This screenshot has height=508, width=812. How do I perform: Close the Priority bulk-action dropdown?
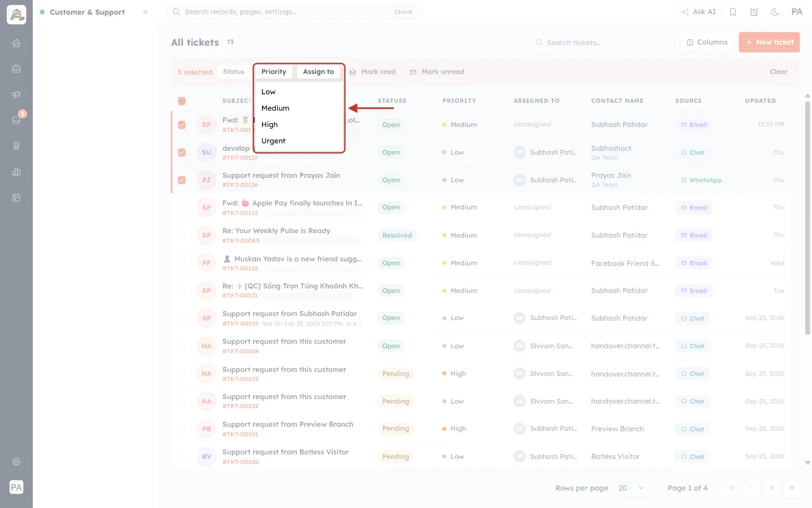tap(273, 72)
